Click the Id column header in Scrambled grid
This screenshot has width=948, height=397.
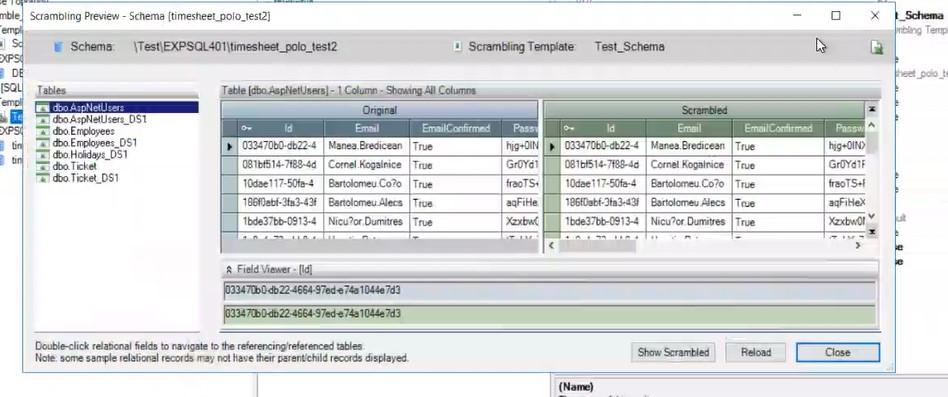click(603, 128)
